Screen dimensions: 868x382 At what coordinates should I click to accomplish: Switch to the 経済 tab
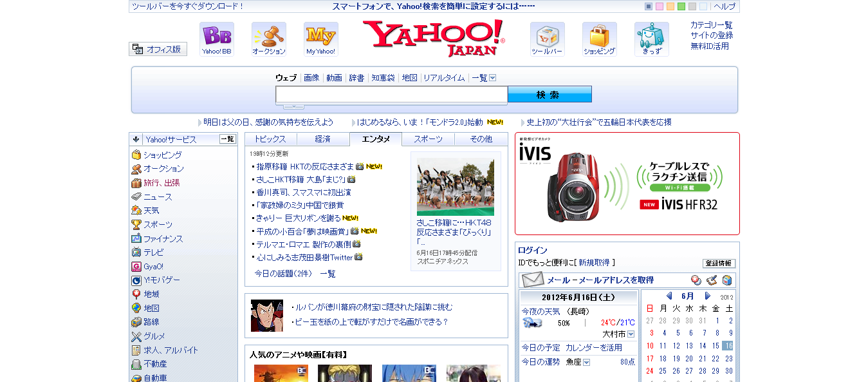[x=323, y=139]
